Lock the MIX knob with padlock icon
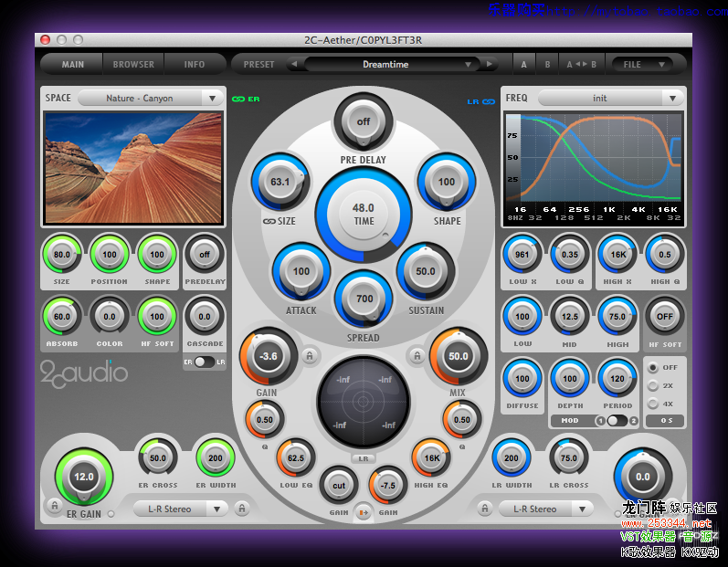728x567 pixels. [417, 356]
